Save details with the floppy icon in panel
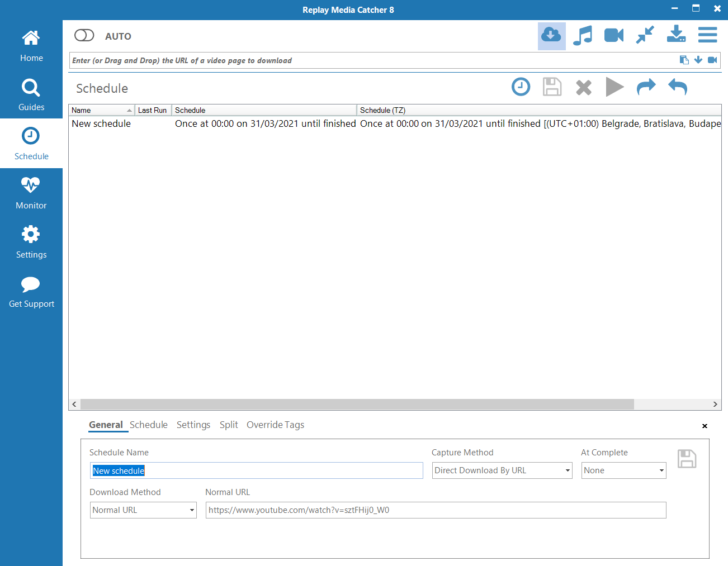Image resolution: width=728 pixels, height=566 pixels. [687, 459]
